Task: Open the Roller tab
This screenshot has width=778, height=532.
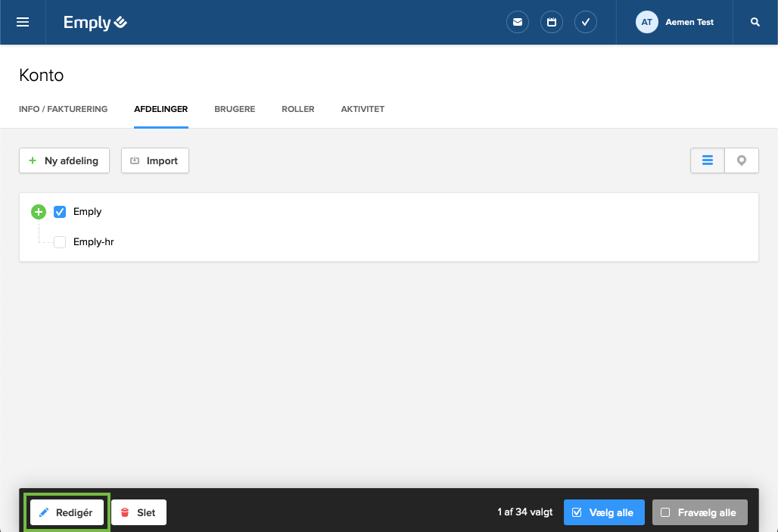Action: [x=297, y=109]
